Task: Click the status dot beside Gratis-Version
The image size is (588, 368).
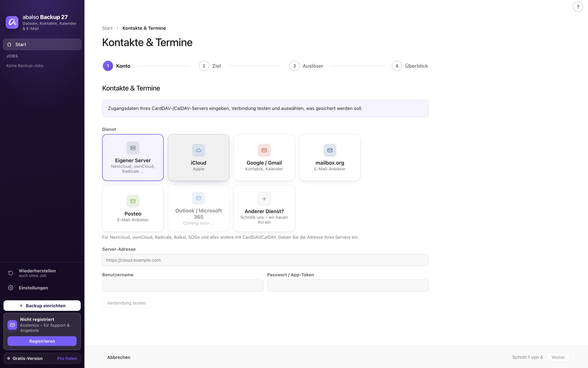Action: point(8,358)
